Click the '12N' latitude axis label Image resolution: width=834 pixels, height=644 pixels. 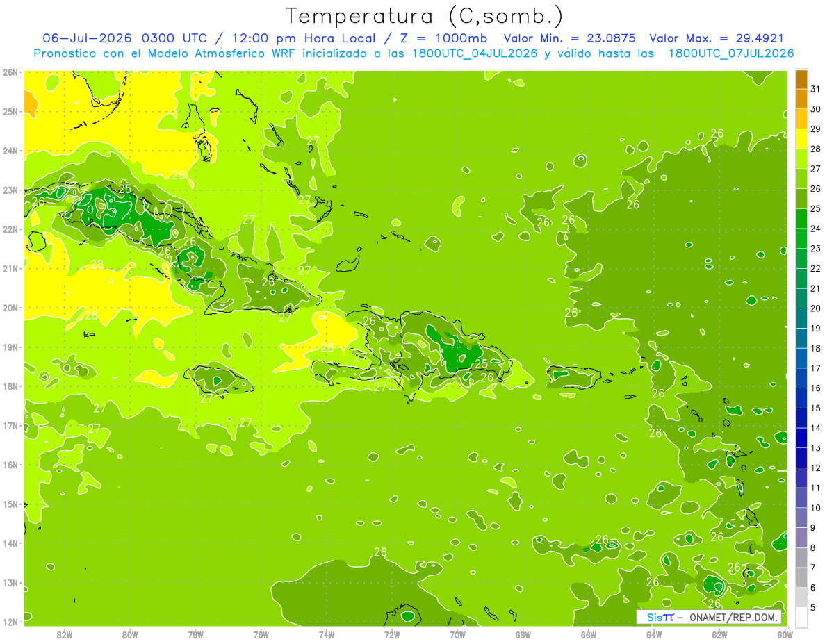click(x=10, y=622)
